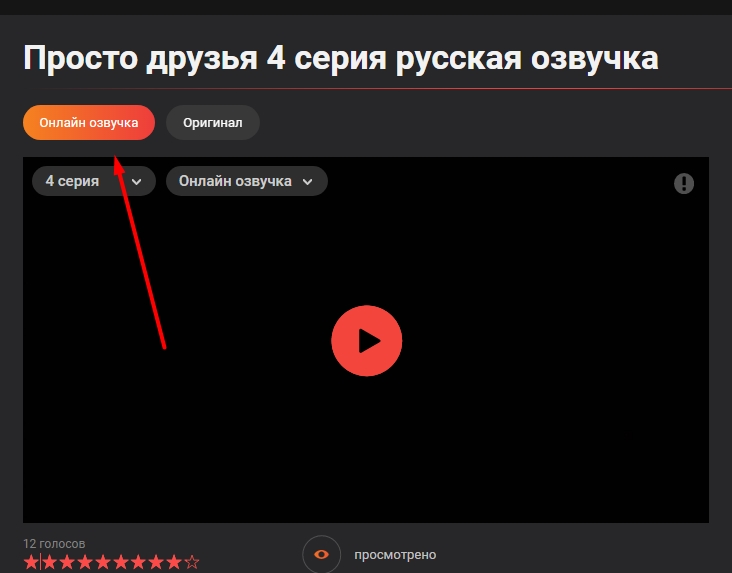Play the video with the red play button
The height and width of the screenshot is (573, 732).
(x=366, y=341)
